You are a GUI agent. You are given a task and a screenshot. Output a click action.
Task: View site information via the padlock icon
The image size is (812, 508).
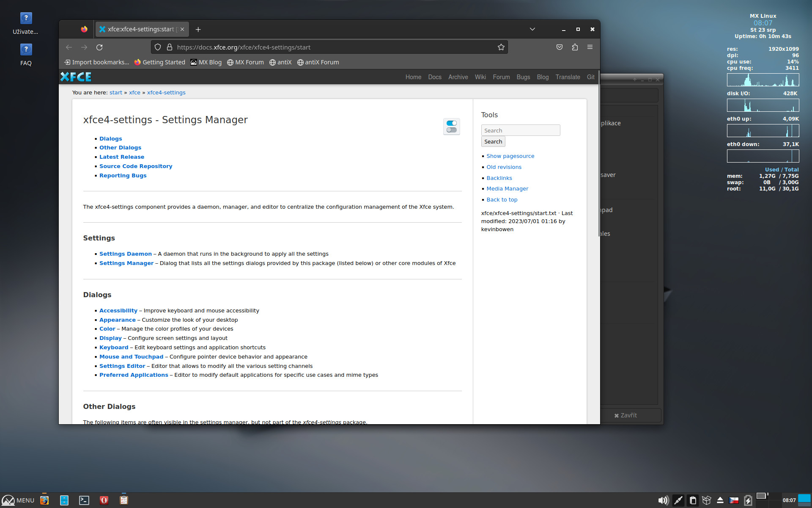[170, 47]
